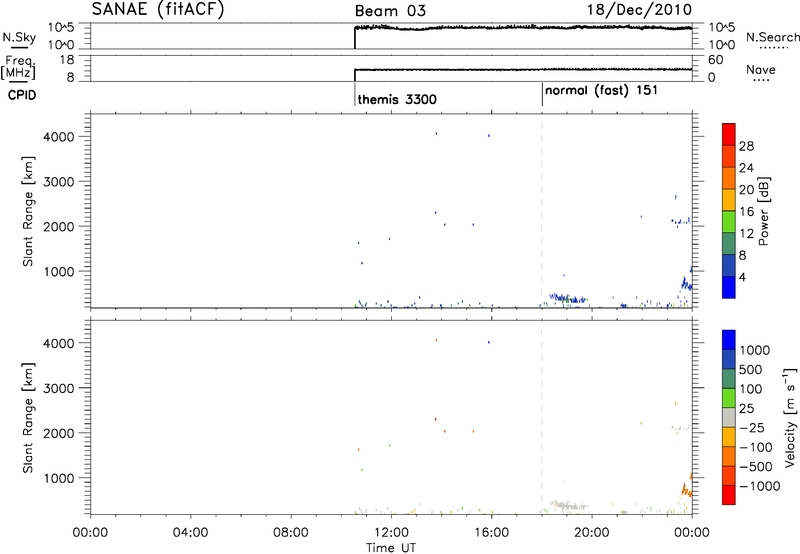This screenshot has height=554, width=800.
Task: Select the 16:00 time tick label
Action: point(491,533)
